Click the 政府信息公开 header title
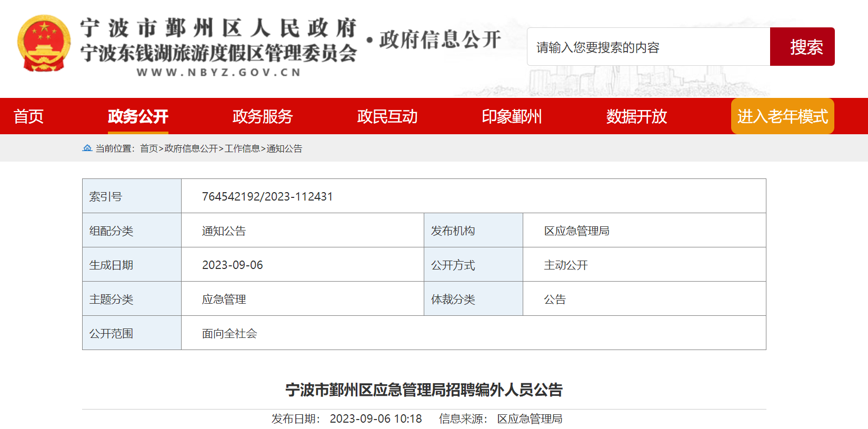This screenshot has height=429, width=868. coord(440,39)
